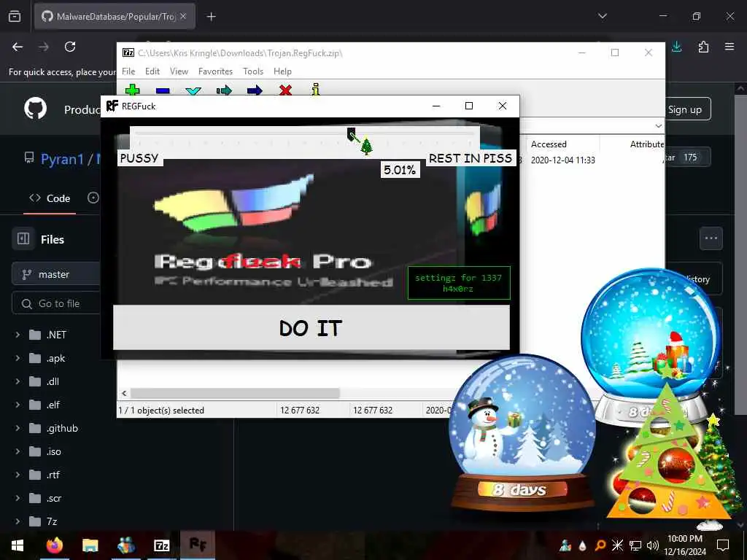
Task: Click the browser tab overview icon
Action: 15,17
